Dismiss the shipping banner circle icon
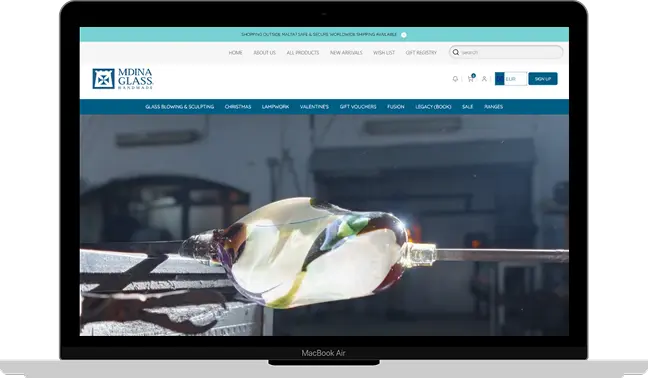This screenshot has height=378, width=648. pyautogui.click(x=404, y=35)
